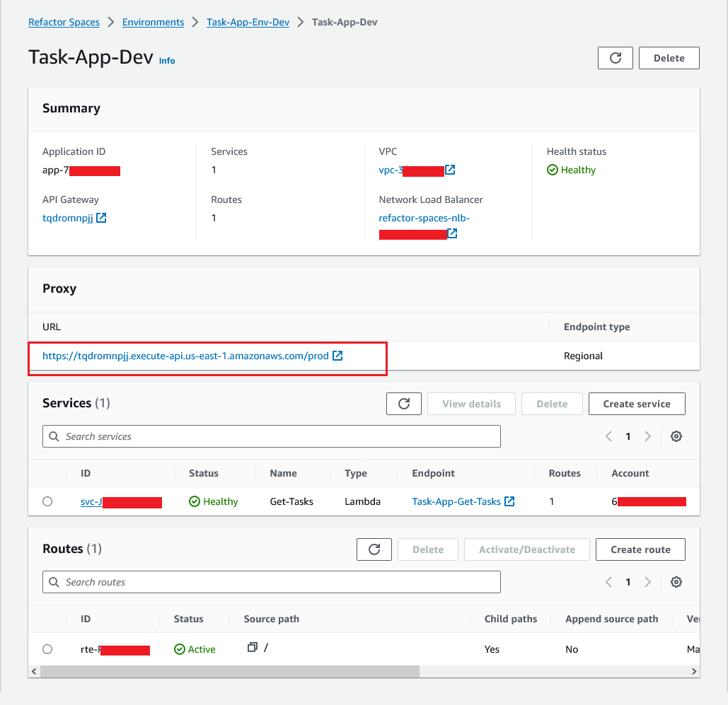Go to next page of Services
Viewport: 728px width, 705px height.
tap(647, 436)
